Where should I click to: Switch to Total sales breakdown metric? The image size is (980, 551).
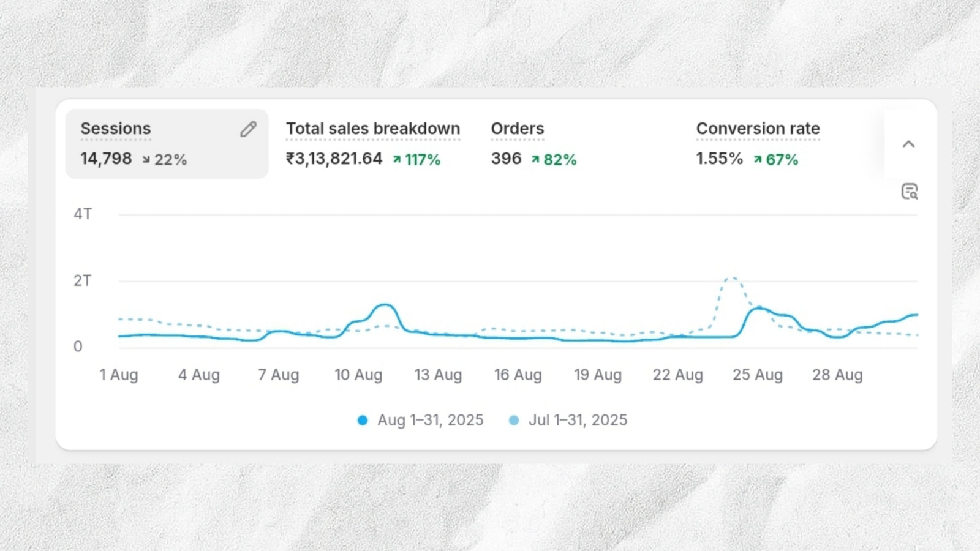tap(372, 129)
